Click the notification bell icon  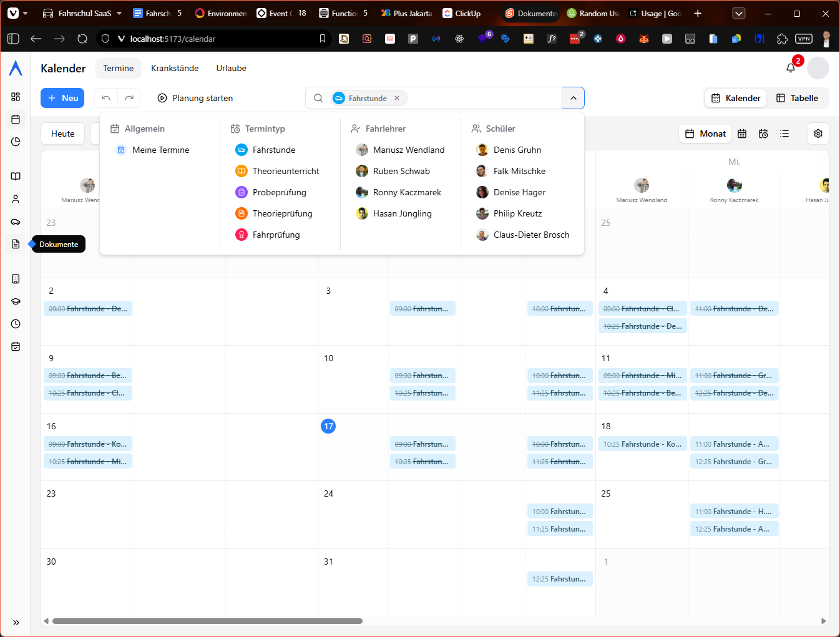coord(791,68)
